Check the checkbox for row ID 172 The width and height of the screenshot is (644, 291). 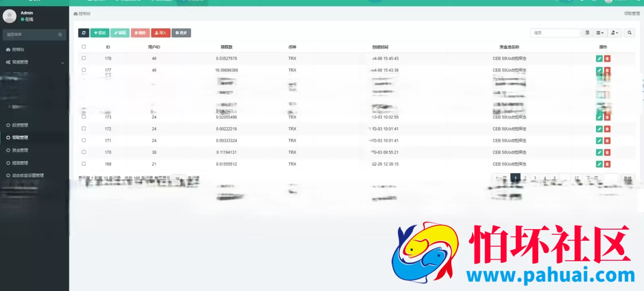click(84, 128)
